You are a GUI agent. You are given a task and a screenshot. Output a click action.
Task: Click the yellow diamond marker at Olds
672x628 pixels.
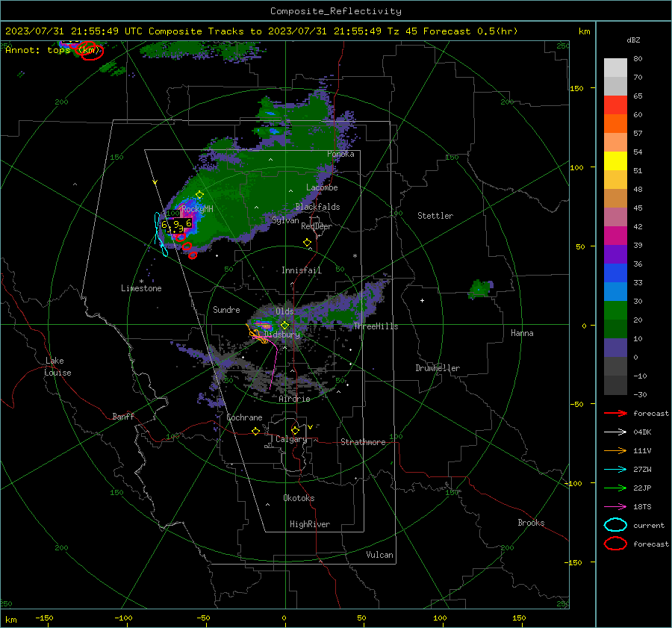[x=284, y=326]
